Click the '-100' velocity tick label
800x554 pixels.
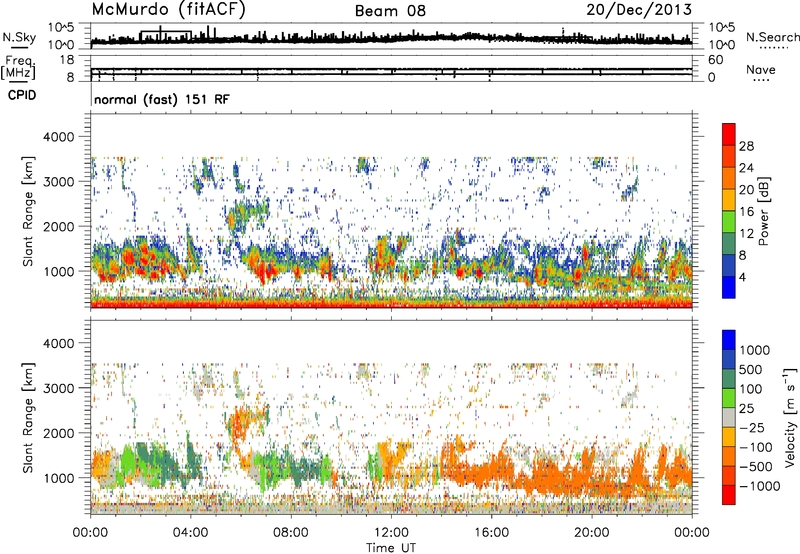(756, 447)
